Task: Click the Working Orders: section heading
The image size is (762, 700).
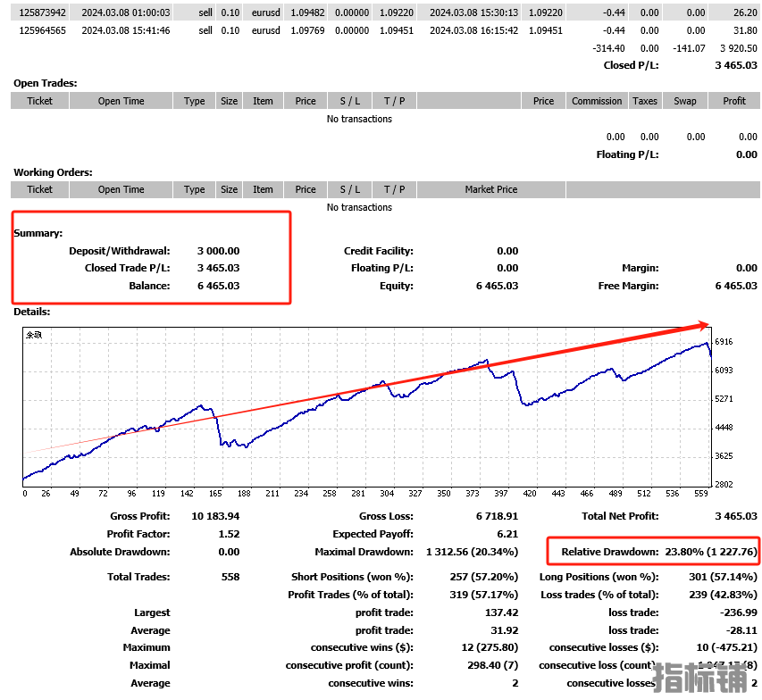Action: click(x=53, y=172)
